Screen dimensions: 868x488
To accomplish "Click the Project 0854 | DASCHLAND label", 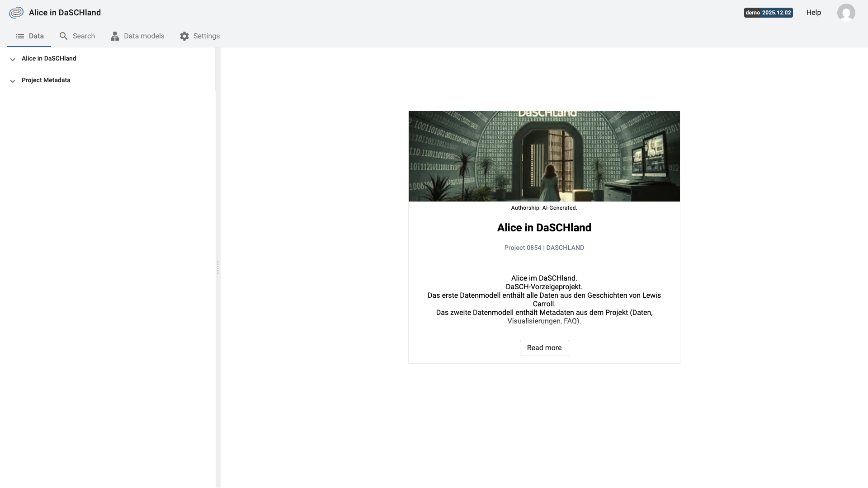I will pyautogui.click(x=544, y=248).
